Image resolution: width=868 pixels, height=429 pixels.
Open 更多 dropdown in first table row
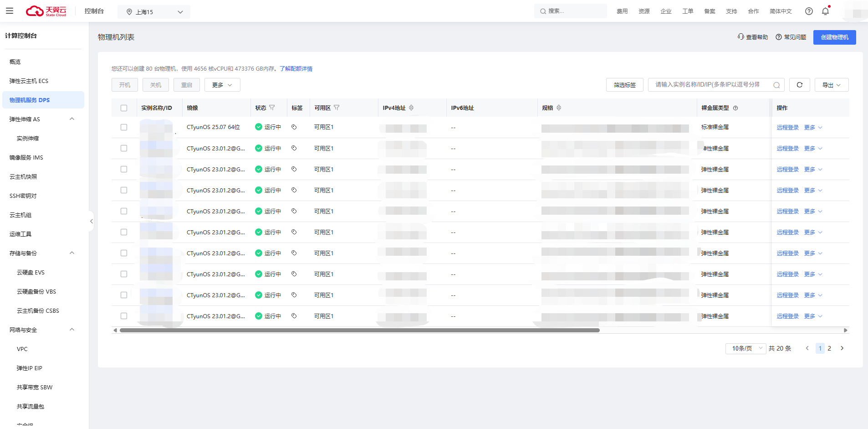tap(813, 127)
